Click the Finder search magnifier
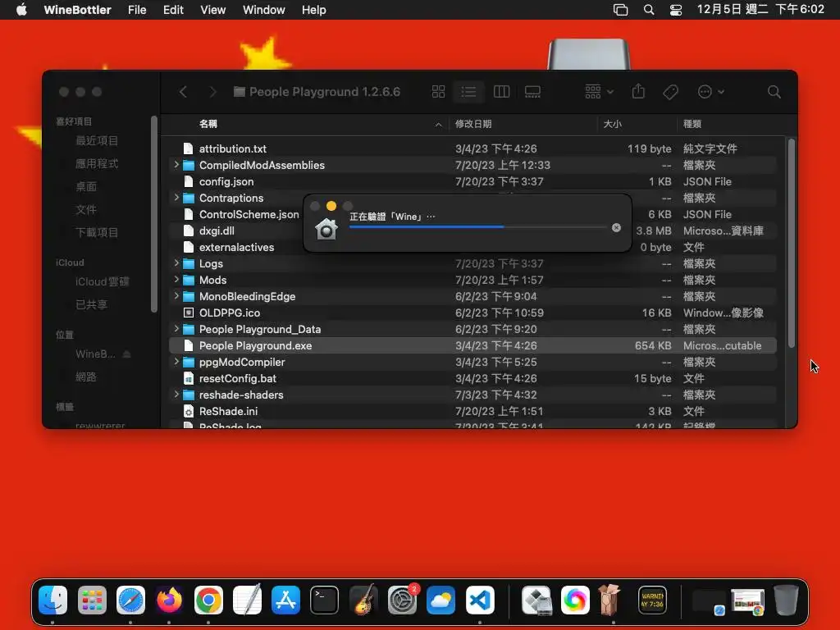 [x=774, y=92]
